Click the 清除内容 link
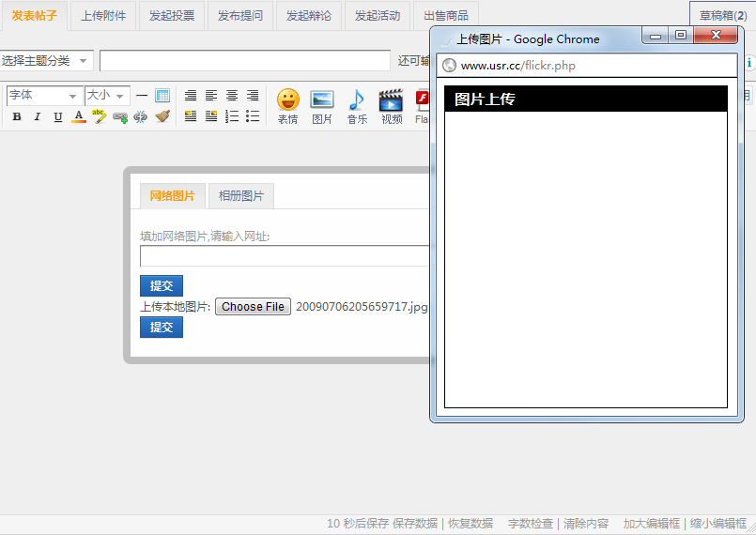Screen dimensions: 756x535 (x=586, y=524)
